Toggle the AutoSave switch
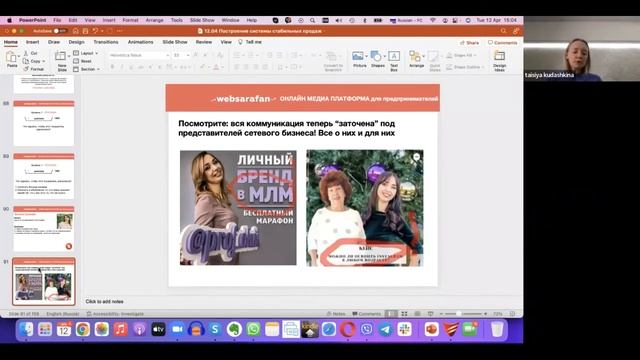This screenshot has height=360, width=640. [x=59, y=31]
